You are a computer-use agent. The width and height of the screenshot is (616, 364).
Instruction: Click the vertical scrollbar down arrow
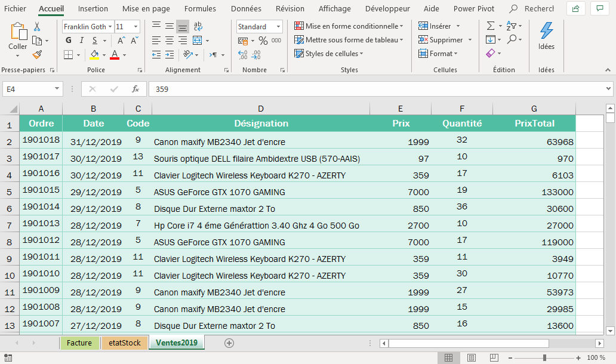point(610,331)
